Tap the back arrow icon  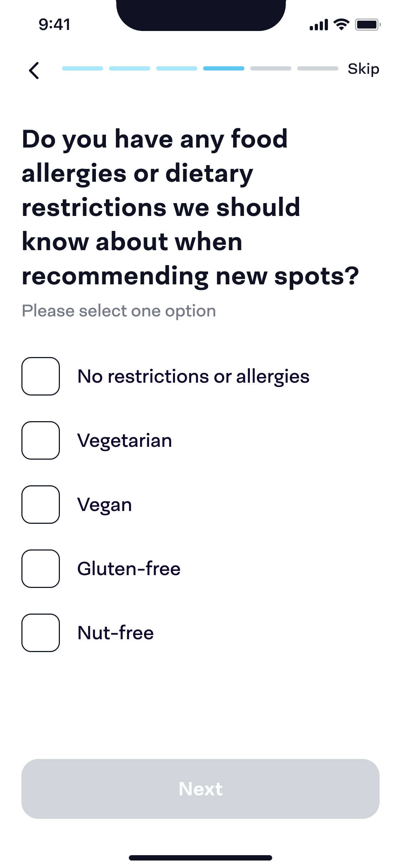[34, 70]
